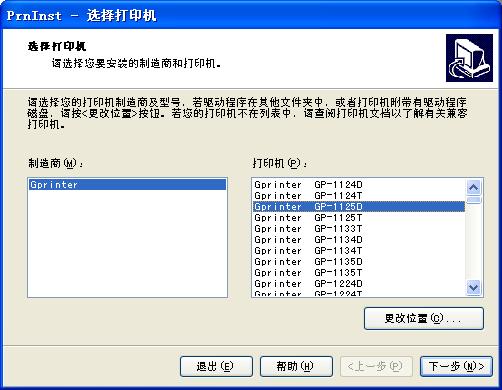Select Gprinter GP-1224D printer
Screen dimensions: 502x390
point(359,283)
